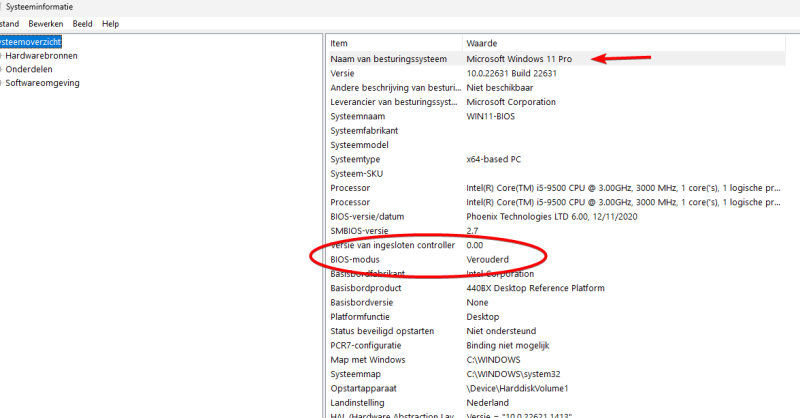Viewport: 800px width, 418px height.
Task: Click the value 'WIN11-BIOS'
Action: [x=490, y=116]
